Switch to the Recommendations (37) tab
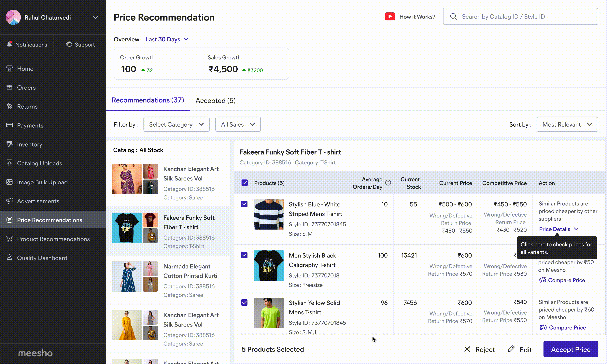The width and height of the screenshot is (607, 364). tap(148, 100)
